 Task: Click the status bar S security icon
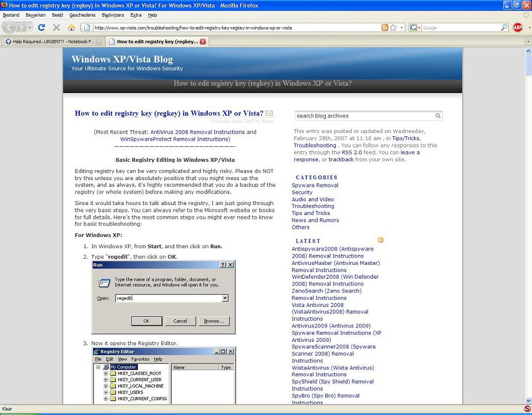pos(527,409)
